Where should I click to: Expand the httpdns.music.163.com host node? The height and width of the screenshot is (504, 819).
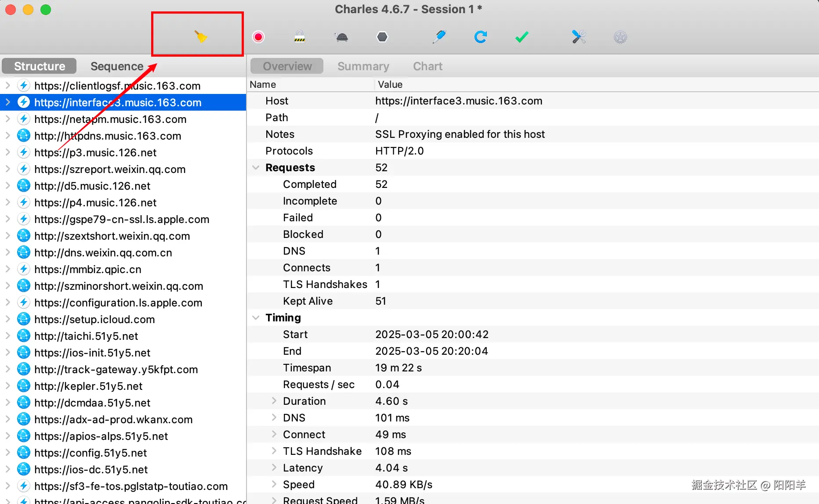click(7, 136)
